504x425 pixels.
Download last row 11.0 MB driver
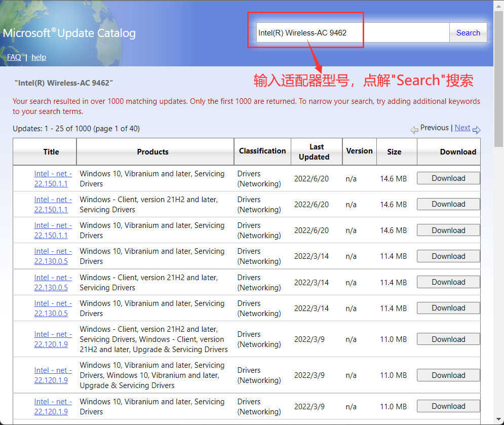448,406
